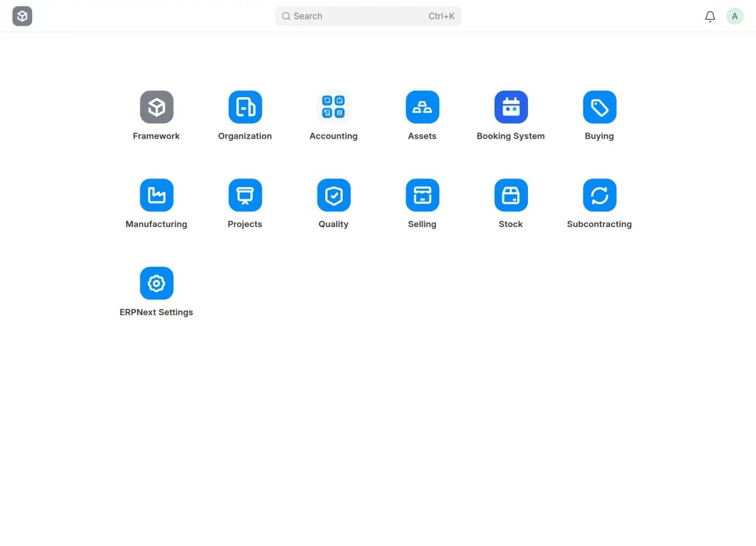756x546 pixels.
Task: Click the Stock label text
Action: click(511, 224)
